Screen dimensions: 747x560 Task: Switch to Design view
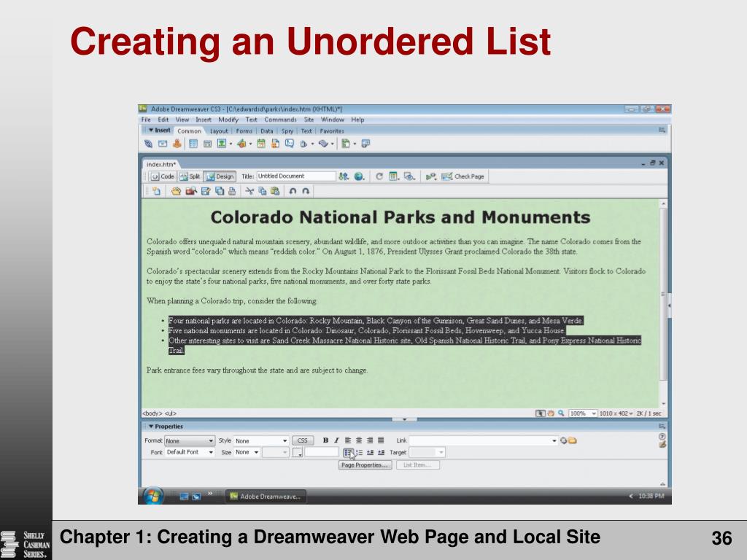point(220,176)
